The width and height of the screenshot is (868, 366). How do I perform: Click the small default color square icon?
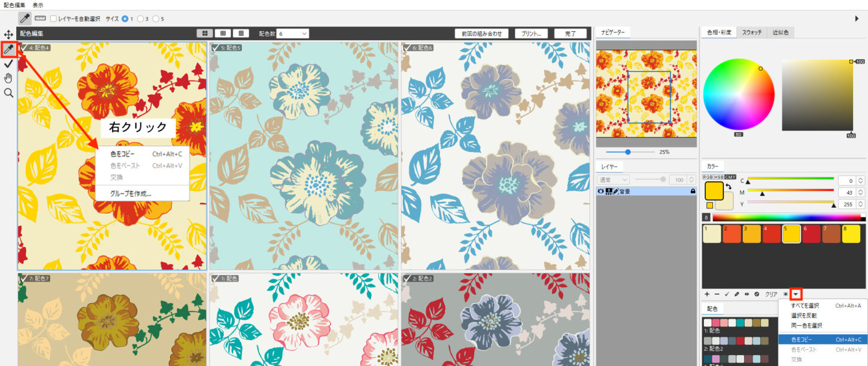pos(710,205)
